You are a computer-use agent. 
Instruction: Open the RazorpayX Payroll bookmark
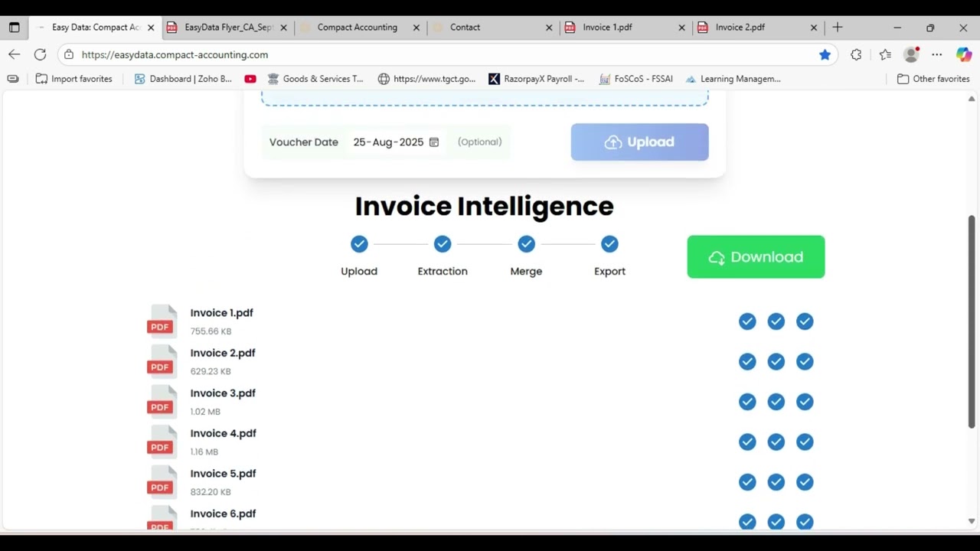536,79
